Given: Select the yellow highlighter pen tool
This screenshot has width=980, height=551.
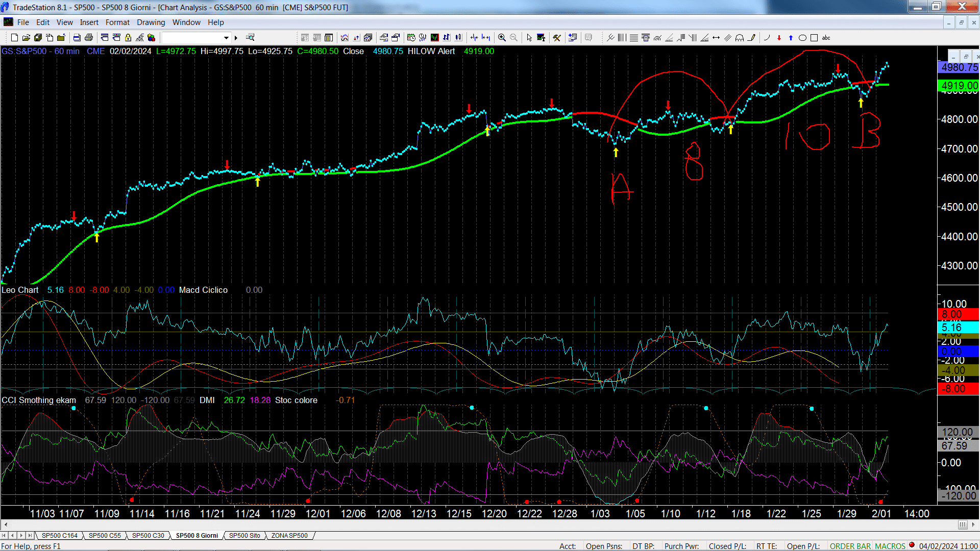Looking at the screenshot, I should (x=751, y=38).
